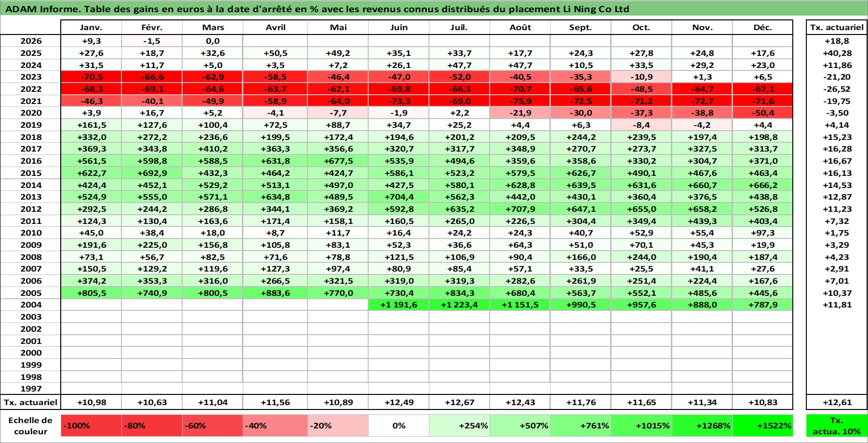868x443 pixels.
Task: Select the 2004 row label
Action: [31, 305]
